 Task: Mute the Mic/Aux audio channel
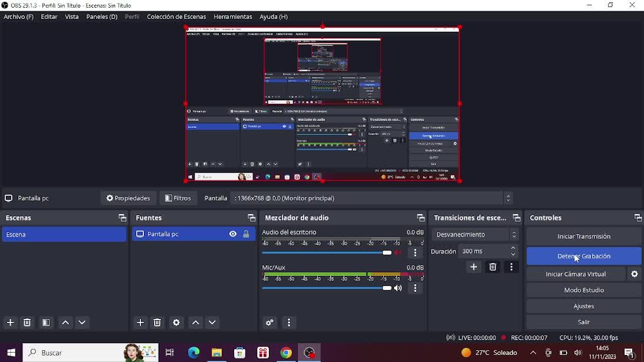coord(399,288)
